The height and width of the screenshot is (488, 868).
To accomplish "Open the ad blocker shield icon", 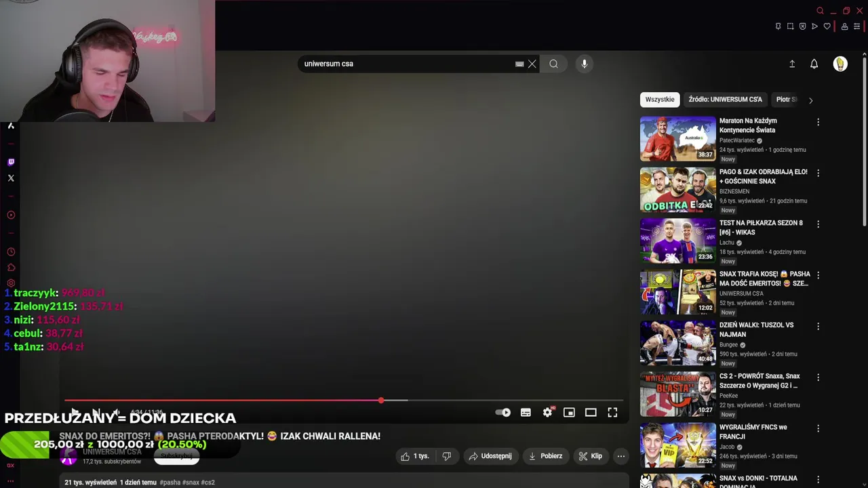I will (802, 26).
